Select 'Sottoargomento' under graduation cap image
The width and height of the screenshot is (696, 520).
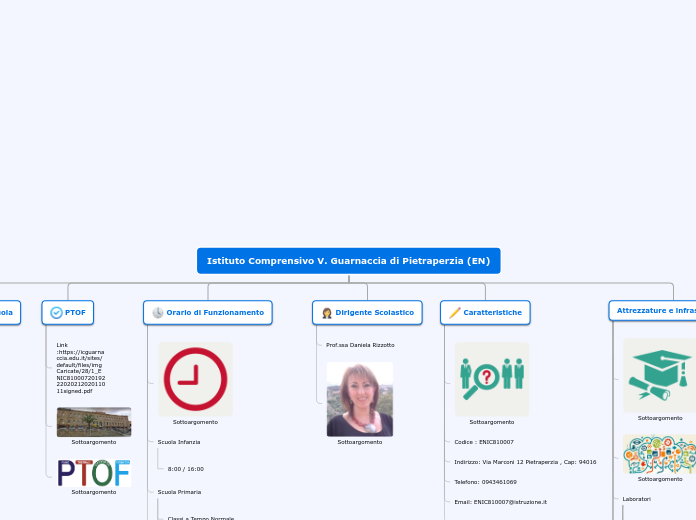(x=660, y=418)
